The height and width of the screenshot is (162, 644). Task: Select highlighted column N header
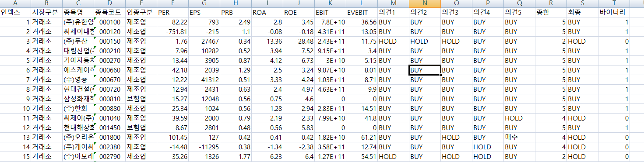425,3
